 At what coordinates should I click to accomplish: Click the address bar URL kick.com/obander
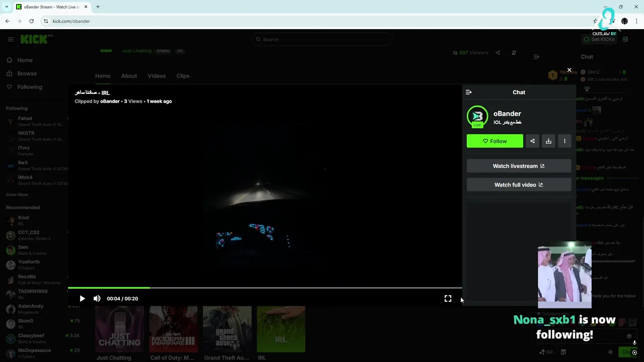click(x=71, y=21)
